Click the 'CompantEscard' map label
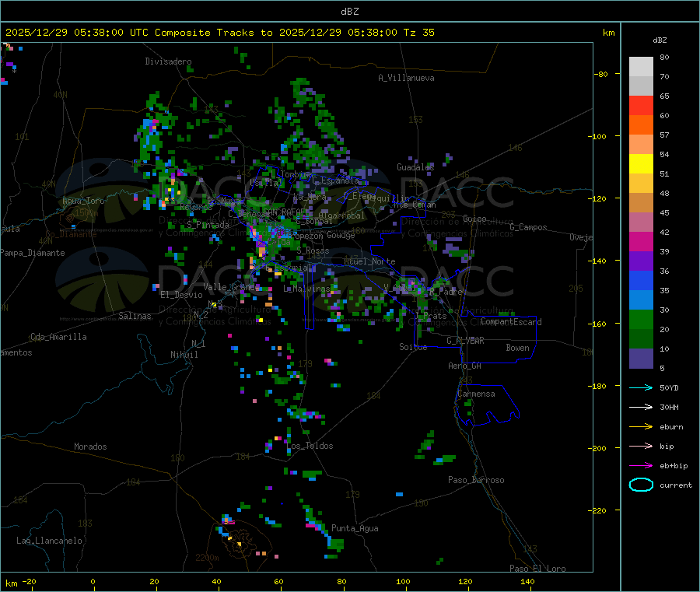 [x=511, y=321]
